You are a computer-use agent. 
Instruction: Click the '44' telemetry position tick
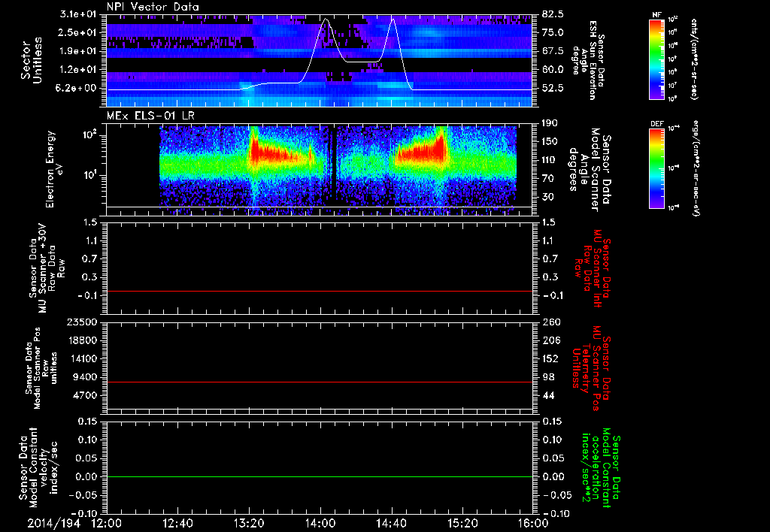tap(548, 395)
